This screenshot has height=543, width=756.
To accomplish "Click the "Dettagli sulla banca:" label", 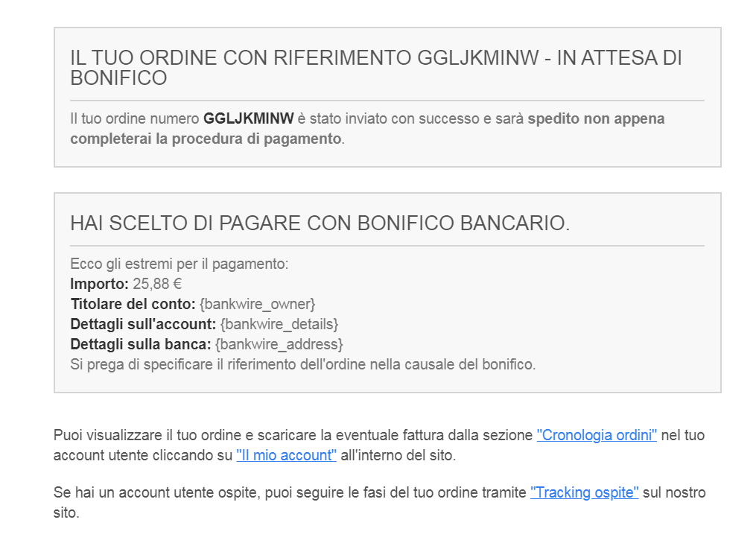I will click(141, 344).
